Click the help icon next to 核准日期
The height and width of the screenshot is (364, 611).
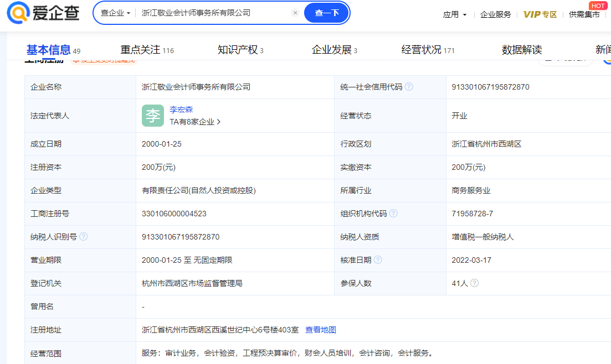378,260
